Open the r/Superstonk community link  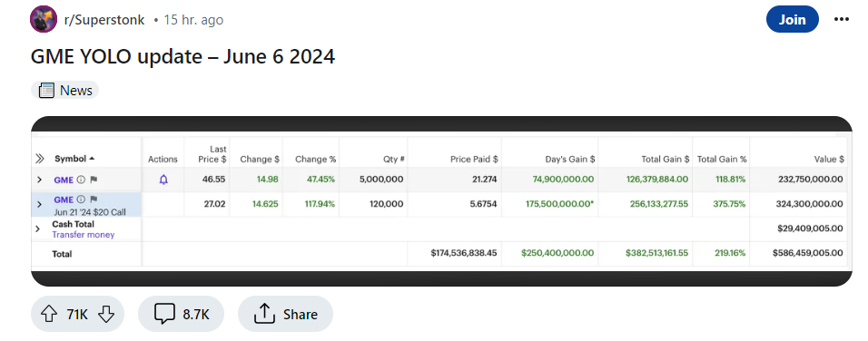[104, 20]
